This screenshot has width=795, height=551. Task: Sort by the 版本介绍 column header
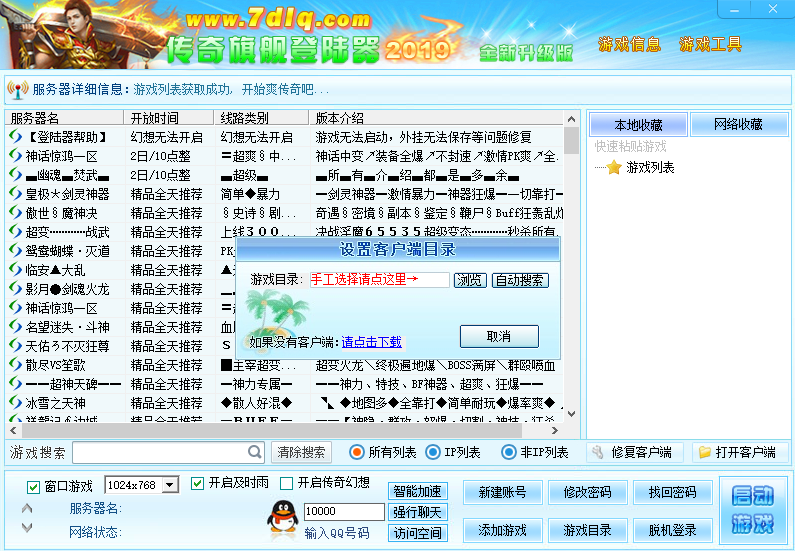[x=436, y=118]
